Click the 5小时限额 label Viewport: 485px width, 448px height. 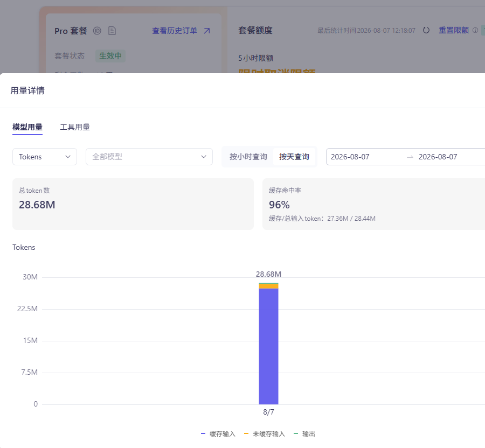pyautogui.click(x=256, y=58)
